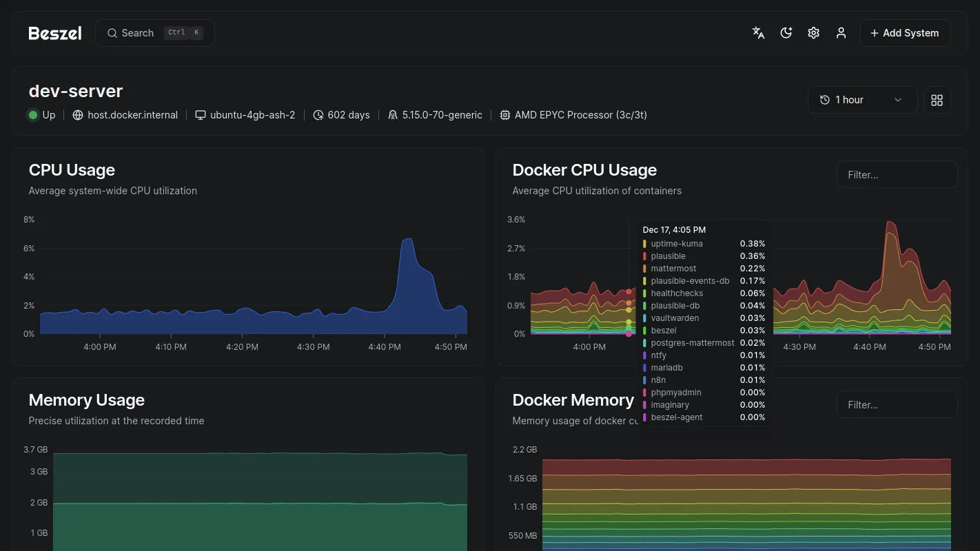The width and height of the screenshot is (980, 551).
Task: Click the magnifier icon in the search box
Action: pyautogui.click(x=112, y=33)
